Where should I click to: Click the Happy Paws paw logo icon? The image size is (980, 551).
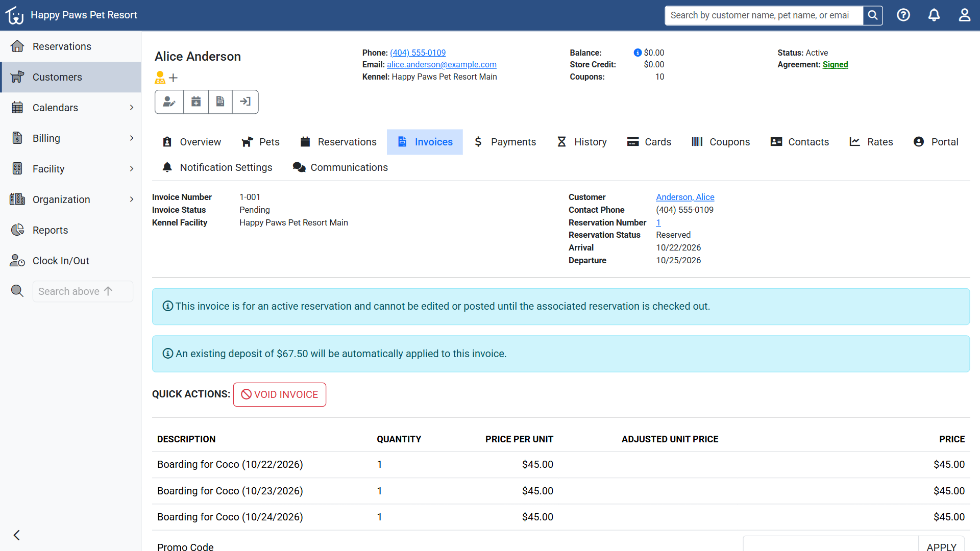[15, 15]
